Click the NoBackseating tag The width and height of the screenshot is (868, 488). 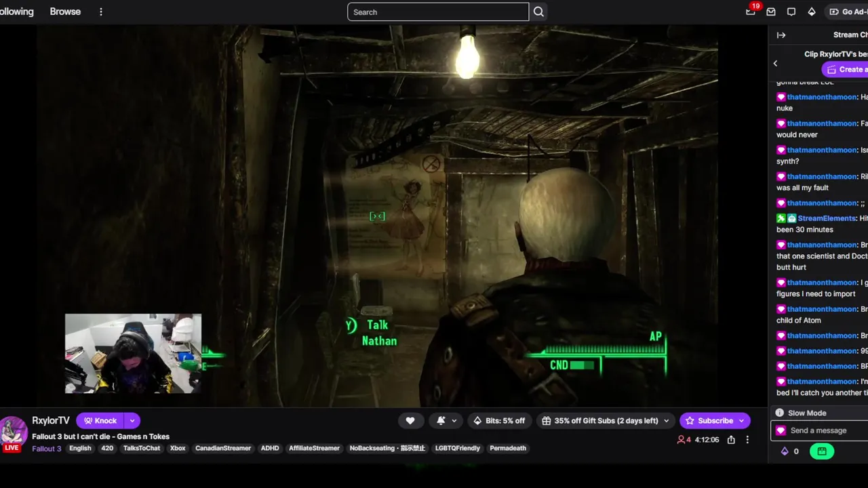(387, 448)
